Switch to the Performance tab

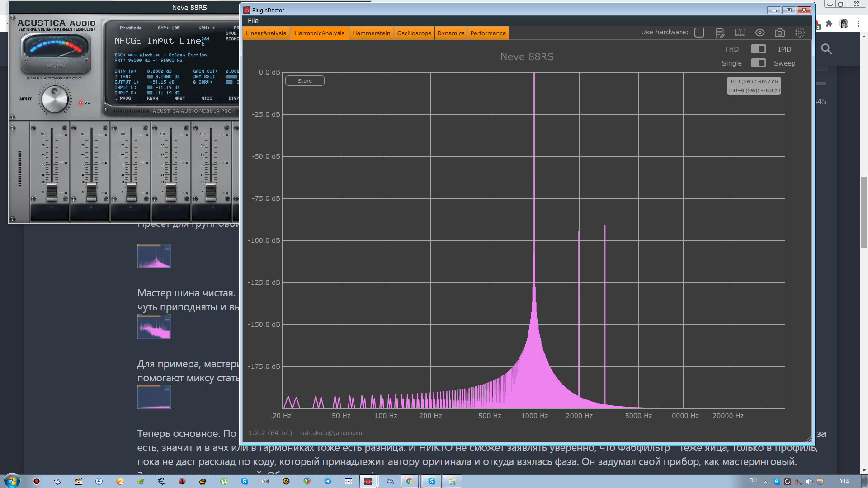tap(488, 33)
